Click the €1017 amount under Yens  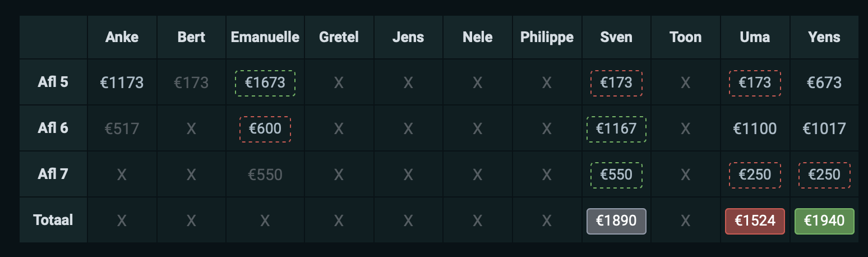[824, 129]
